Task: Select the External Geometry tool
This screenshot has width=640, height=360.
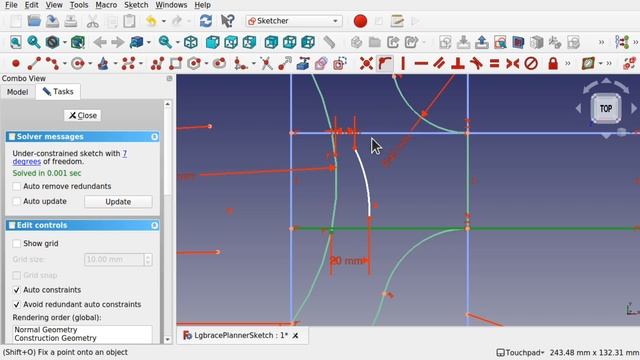Action: click(x=303, y=63)
